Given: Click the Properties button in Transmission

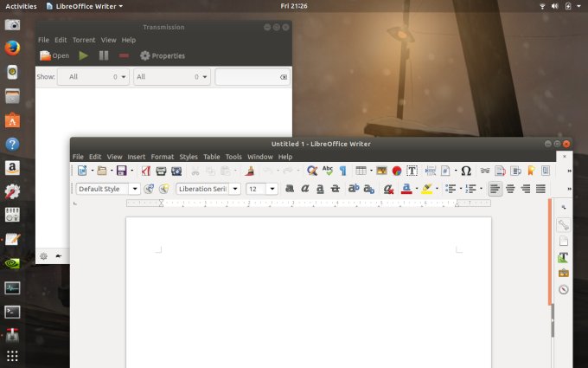Looking at the screenshot, I should [x=162, y=55].
